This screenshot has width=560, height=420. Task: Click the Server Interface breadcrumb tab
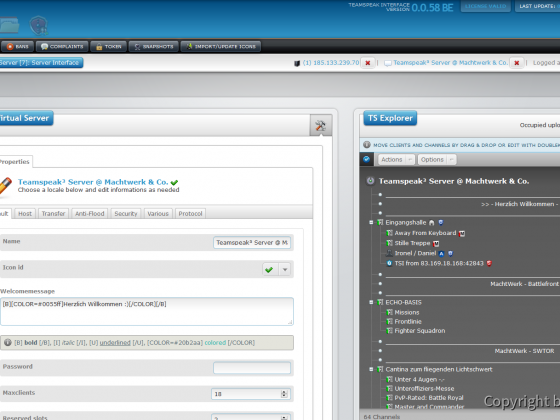[x=41, y=63]
